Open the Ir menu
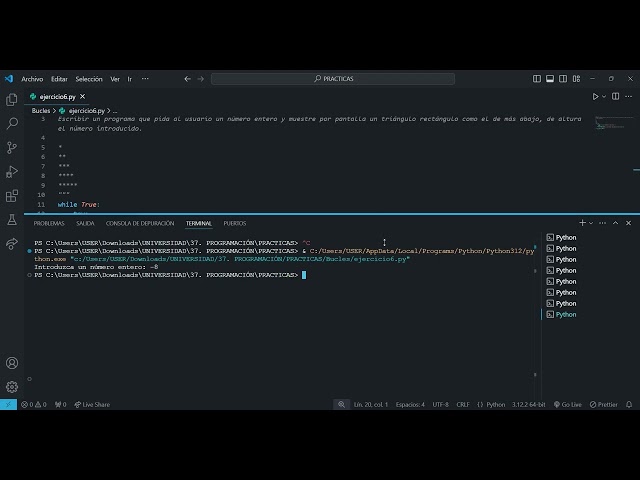640x480 pixels. pyautogui.click(x=129, y=79)
